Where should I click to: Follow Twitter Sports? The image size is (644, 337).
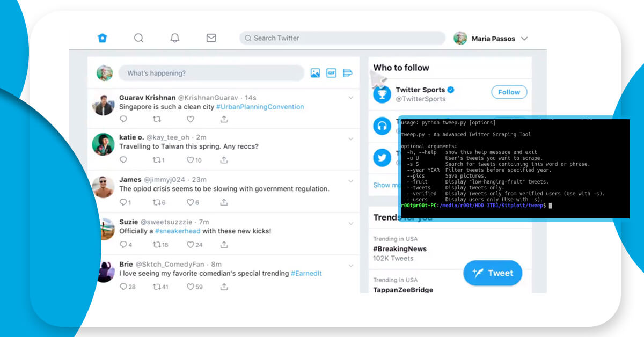[509, 92]
